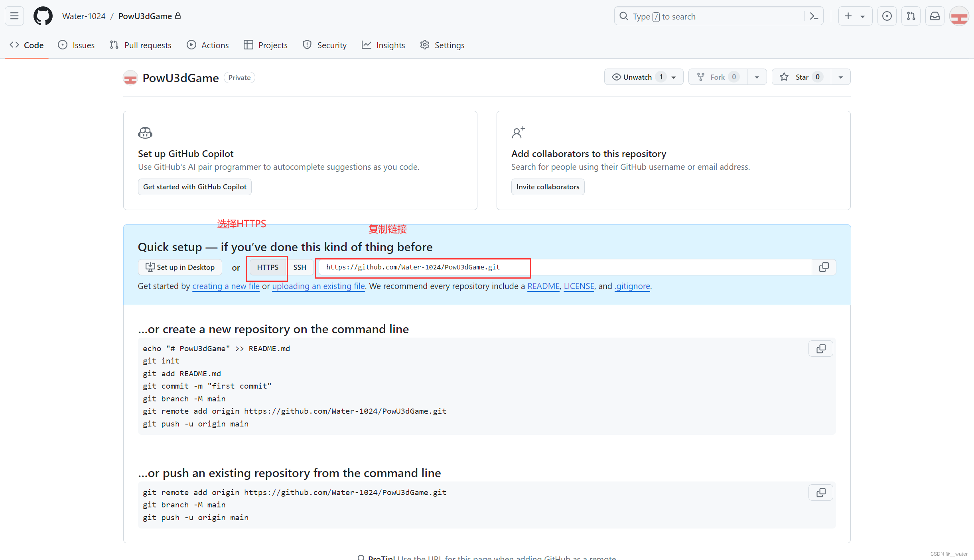The height and width of the screenshot is (560, 974).
Task: Open the create new plus dropdown
Action: [855, 16]
